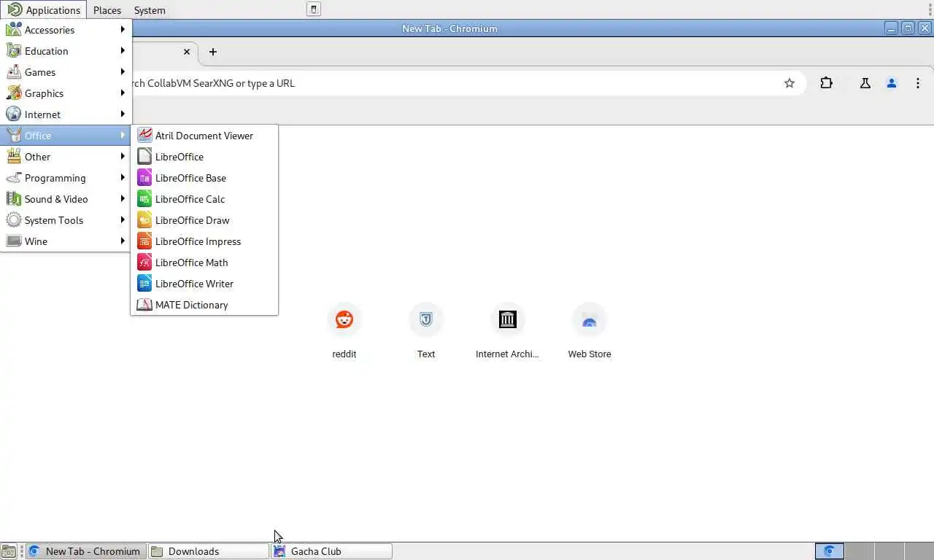The height and width of the screenshot is (560, 934).
Task: Open the Applications menu
Action: pos(44,10)
